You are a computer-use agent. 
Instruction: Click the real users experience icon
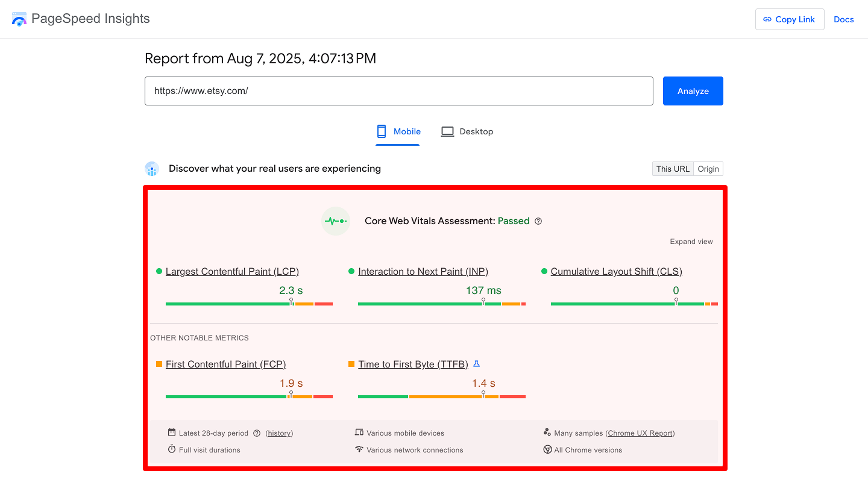tap(152, 169)
